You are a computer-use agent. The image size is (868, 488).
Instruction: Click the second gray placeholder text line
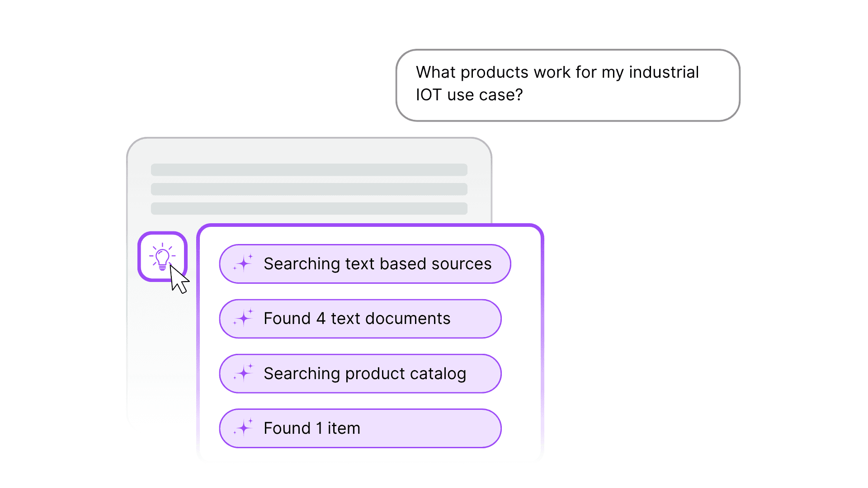click(x=309, y=189)
